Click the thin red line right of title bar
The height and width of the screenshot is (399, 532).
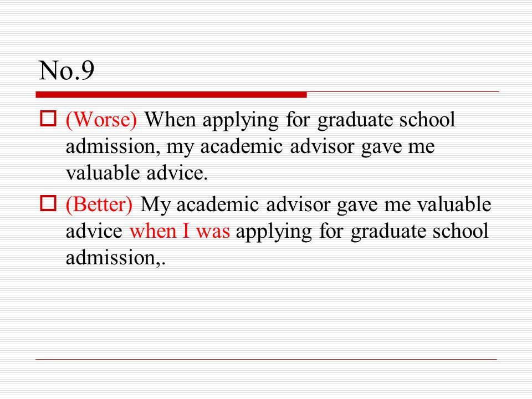(403, 91)
